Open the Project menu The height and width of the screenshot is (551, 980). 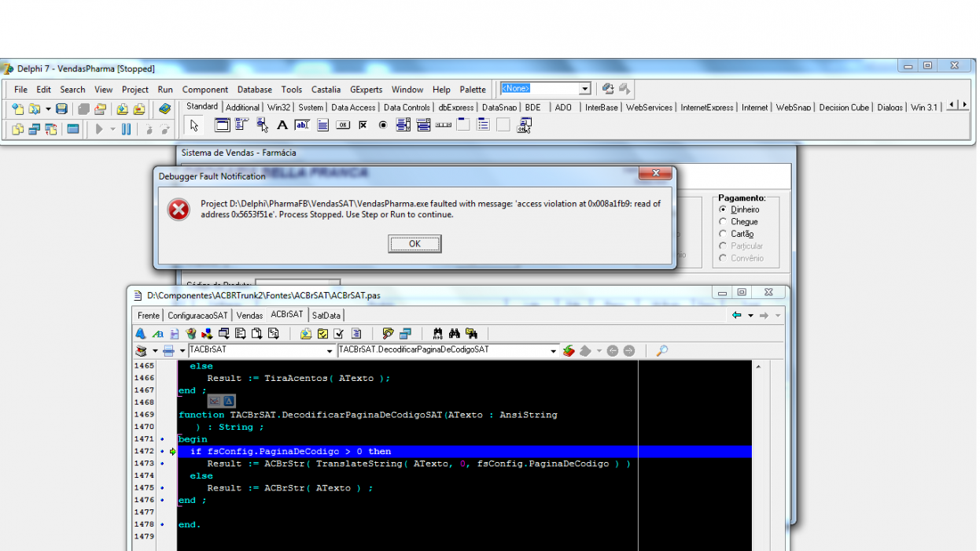(134, 90)
